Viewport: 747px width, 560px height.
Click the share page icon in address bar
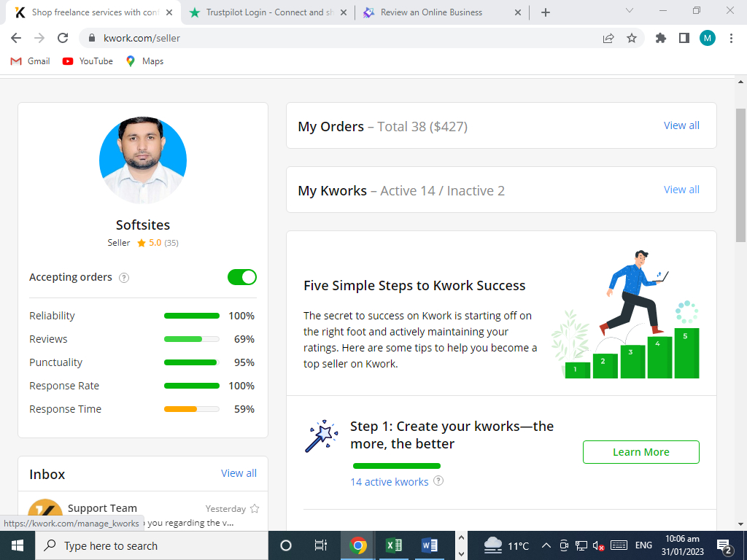point(608,38)
